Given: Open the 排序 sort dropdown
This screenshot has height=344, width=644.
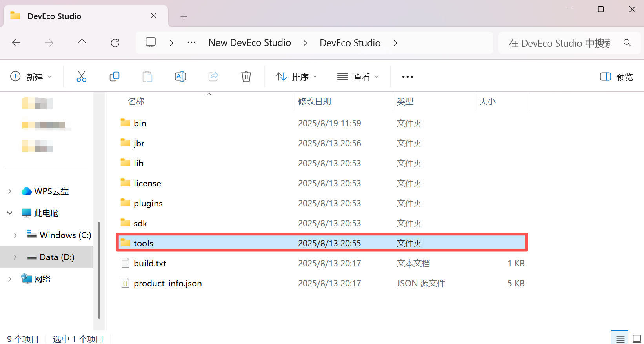Looking at the screenshot, I should coord(297,76).
